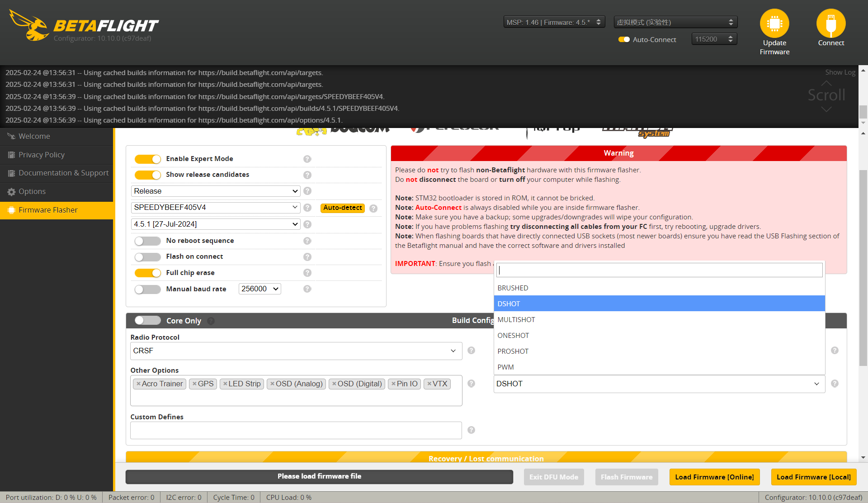Open the Firmware Flasher sidebar tab

click(x=57, y=210)
